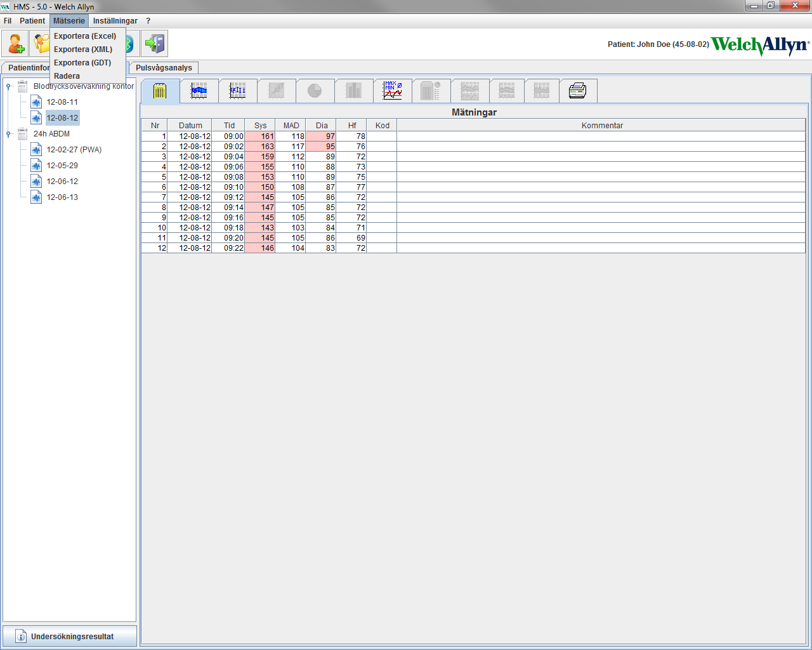Image resolution: width=812 pixels, height=650 pixels.
Task: Open the second greyed trend chart tab
Action: point(507,91)
